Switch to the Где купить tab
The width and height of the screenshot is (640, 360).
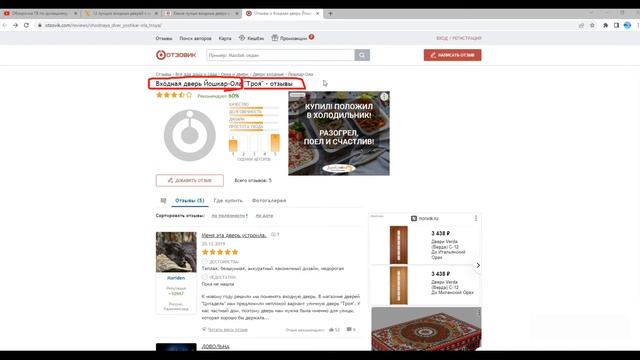click(x=228, y=201)
